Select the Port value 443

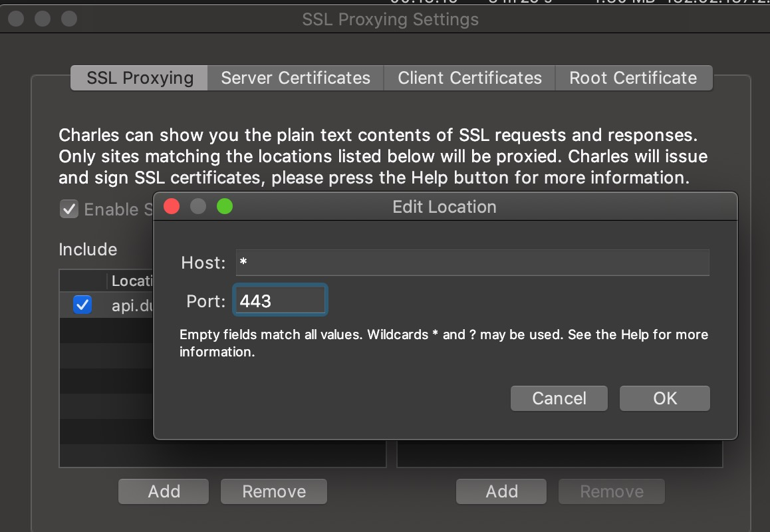click(x=279, y=300)
